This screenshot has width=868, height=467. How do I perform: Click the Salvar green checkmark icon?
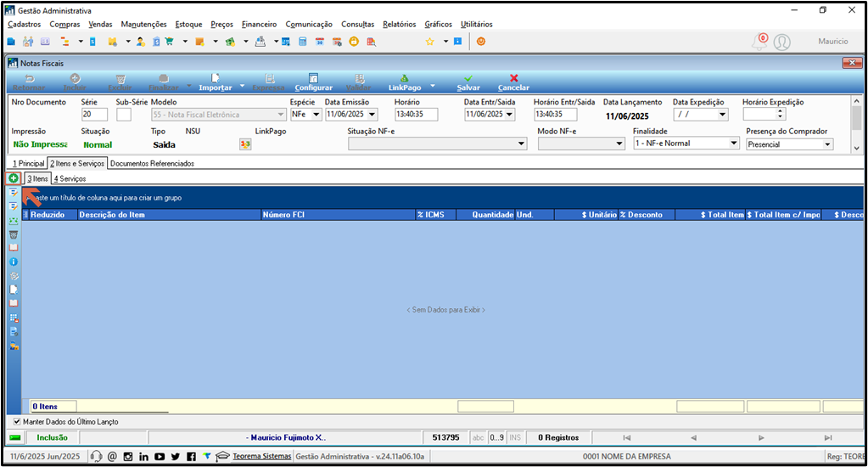[468, 78]
